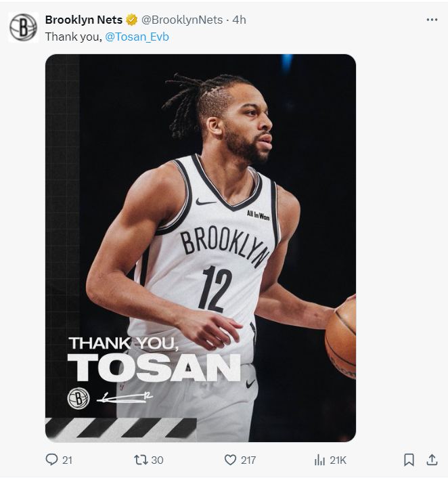
Task: Open the @Tosan_Evb mention link
Action: point(137,37)
